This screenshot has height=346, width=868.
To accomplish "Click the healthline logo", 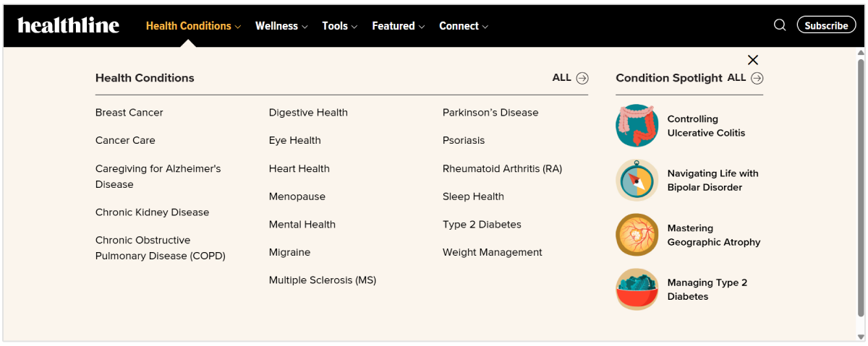I will (69, 25).
